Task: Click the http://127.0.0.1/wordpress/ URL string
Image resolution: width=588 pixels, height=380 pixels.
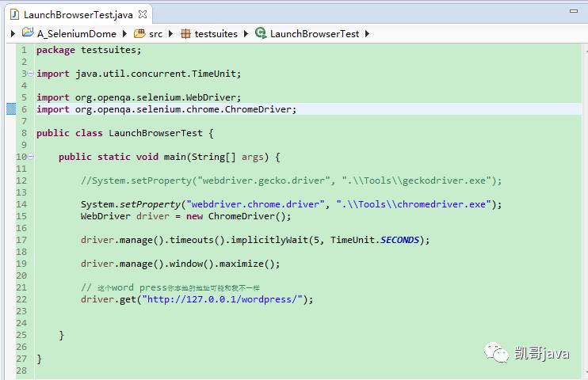Action: tap(222, 299)
